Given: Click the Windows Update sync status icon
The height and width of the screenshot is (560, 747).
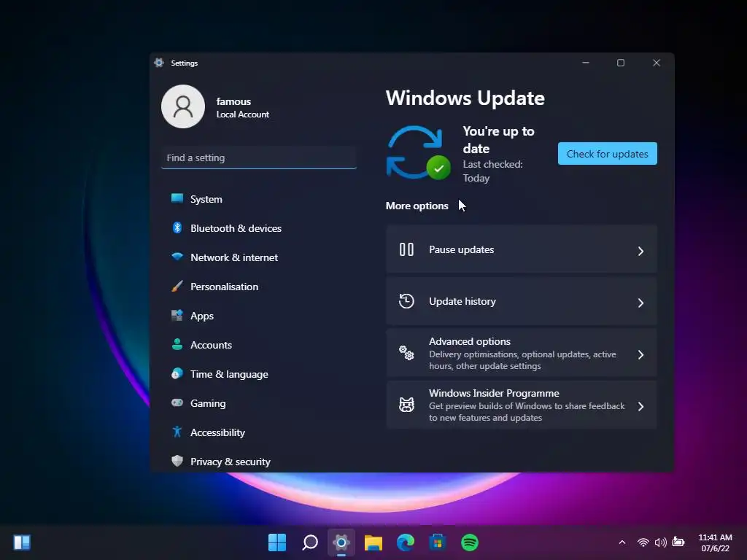Looking at the screenshot, I should [418, 153].
